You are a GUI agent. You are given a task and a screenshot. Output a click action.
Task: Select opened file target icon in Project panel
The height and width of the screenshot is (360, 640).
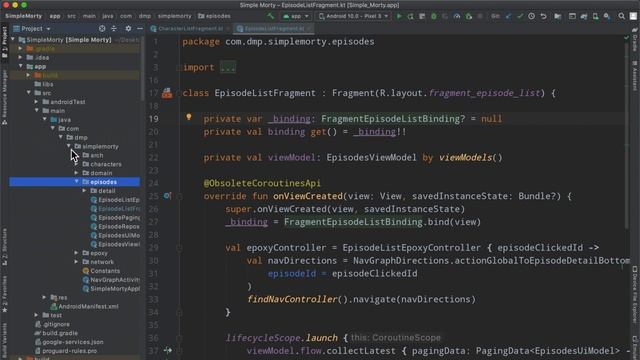pyautogui.click(x=102, y=29)
